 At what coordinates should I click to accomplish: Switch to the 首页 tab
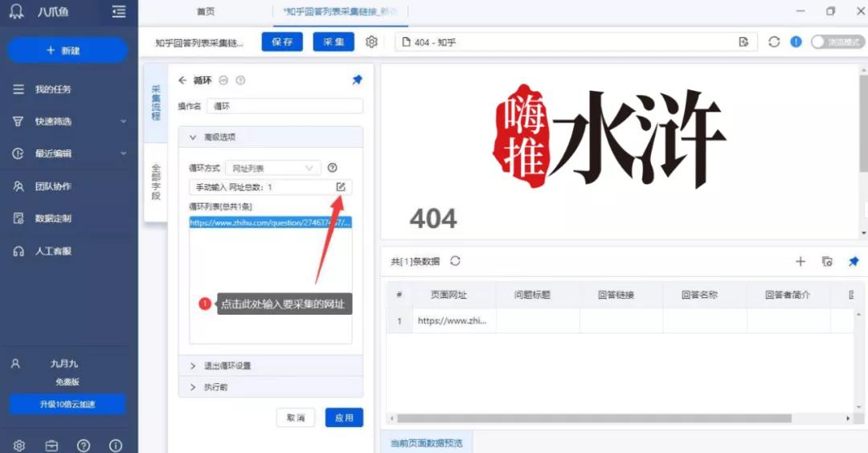[206, 11]
